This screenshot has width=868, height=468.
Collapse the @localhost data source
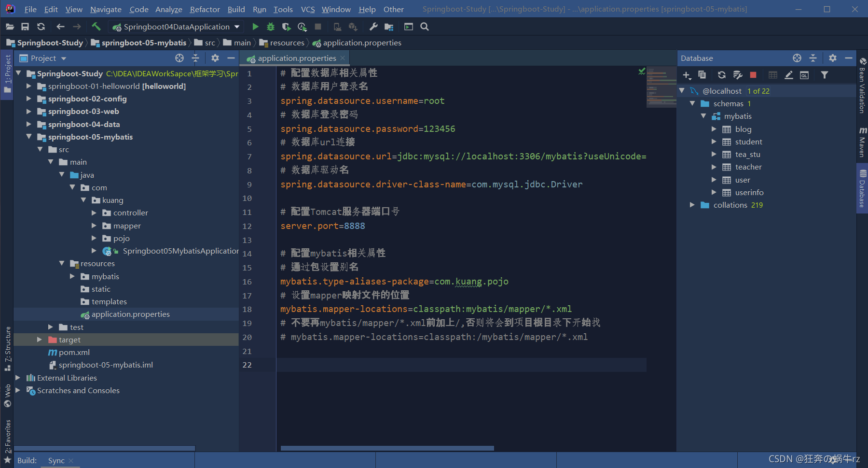682,91
